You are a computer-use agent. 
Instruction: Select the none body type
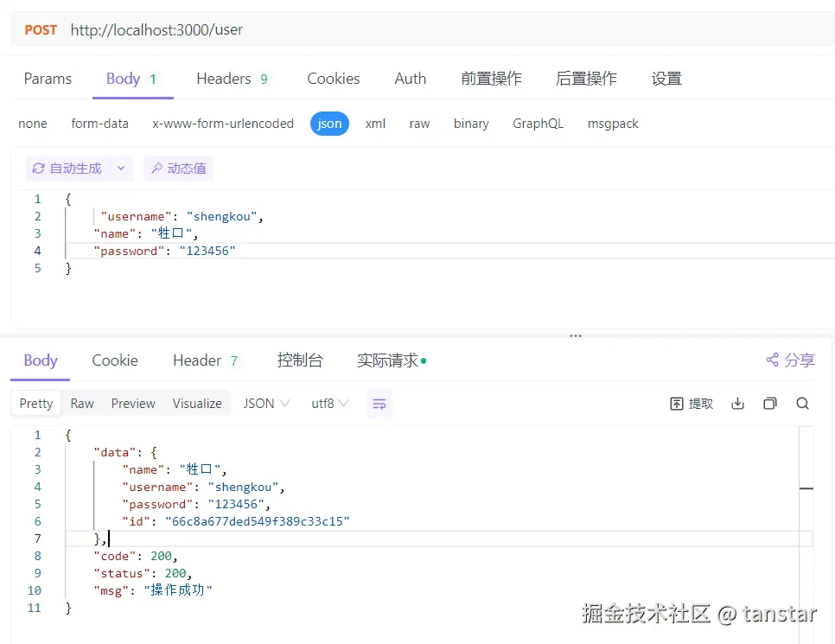[33, 124]
